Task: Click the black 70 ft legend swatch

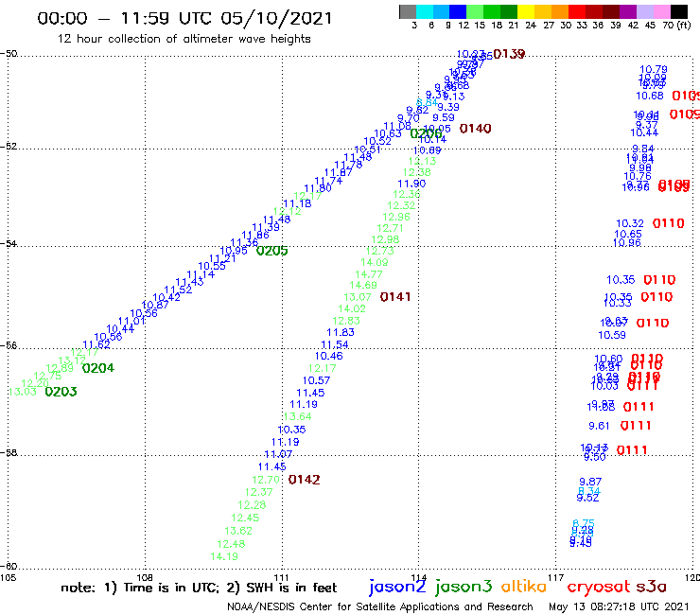Action: point(679,11)
